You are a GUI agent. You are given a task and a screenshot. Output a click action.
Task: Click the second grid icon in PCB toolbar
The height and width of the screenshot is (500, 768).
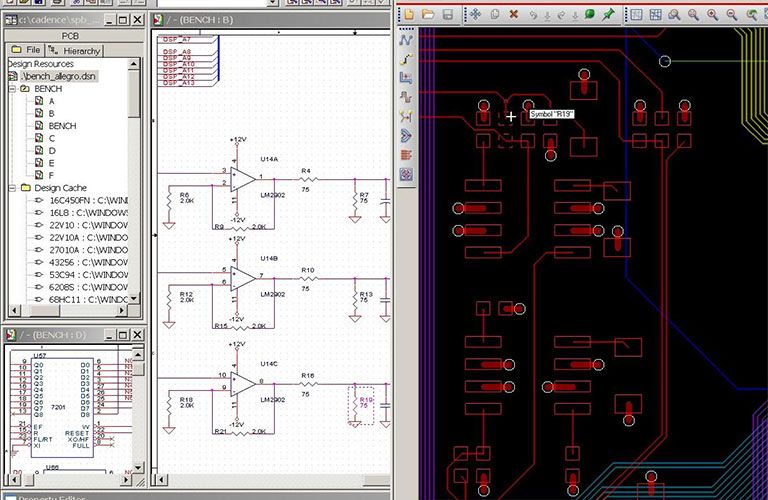[x=655, y=14]
